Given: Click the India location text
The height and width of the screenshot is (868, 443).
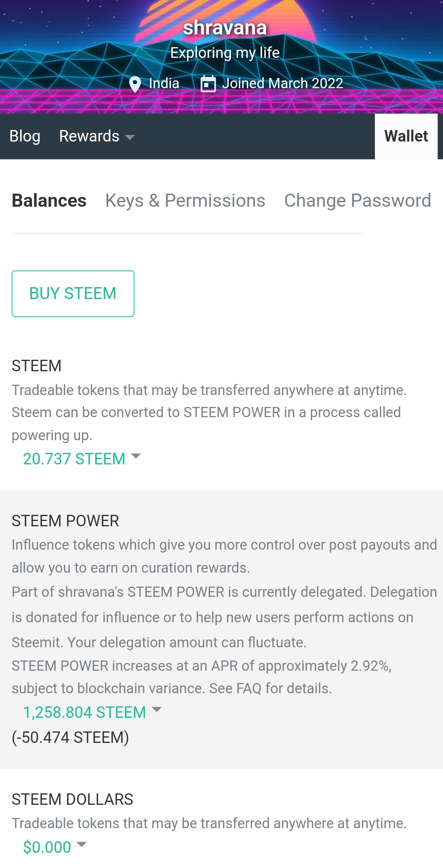Looking at the screenshot, I should pos(164,83).
